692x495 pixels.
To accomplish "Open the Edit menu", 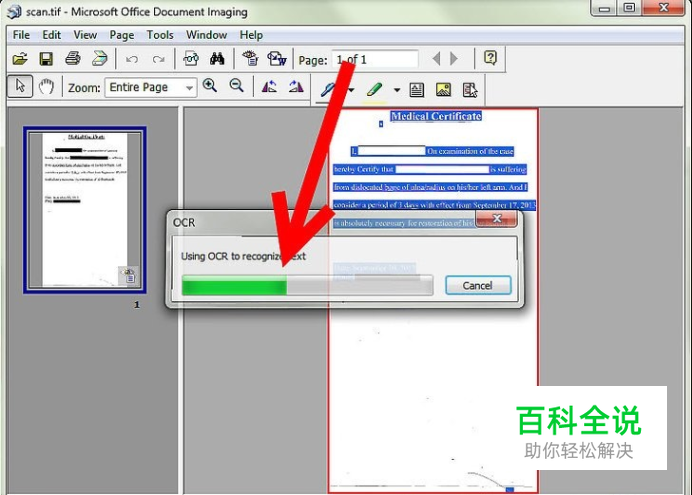I will [52, 34].
